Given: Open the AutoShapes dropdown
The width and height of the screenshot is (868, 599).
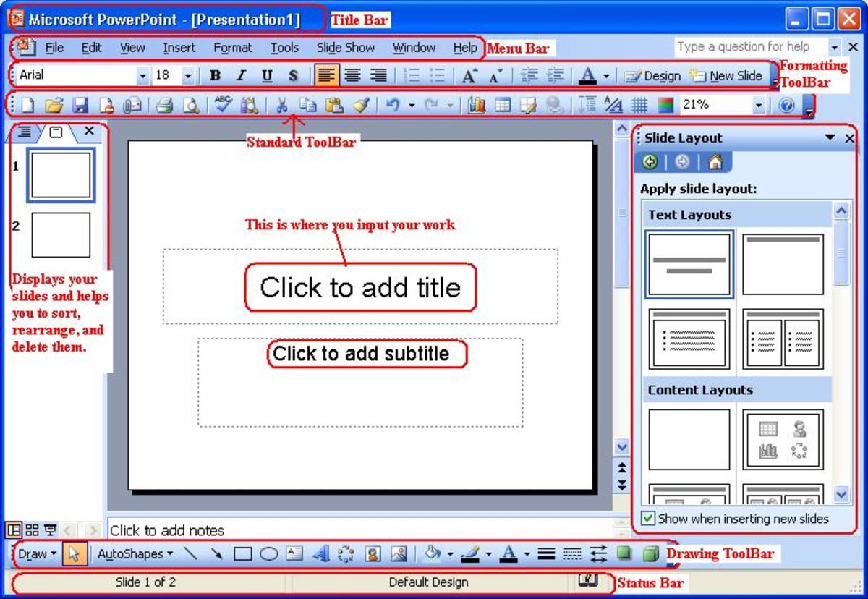Looking at the screenshot, I should [x=134, y=554].
